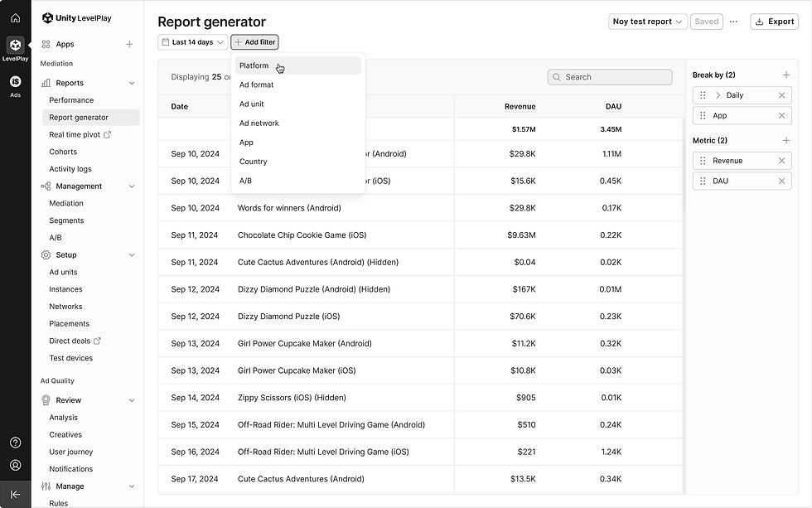The height and width of the screenshot is (508, 812).
Task: Open Ad units under Setup
Action: pyautogui.click(x=63, y=272)
